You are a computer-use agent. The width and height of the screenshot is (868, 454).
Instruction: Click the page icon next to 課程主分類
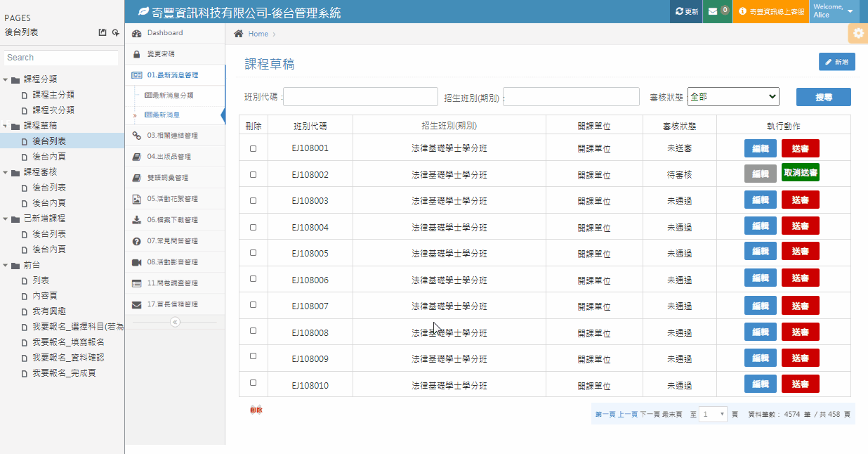(x=24, y=95)
